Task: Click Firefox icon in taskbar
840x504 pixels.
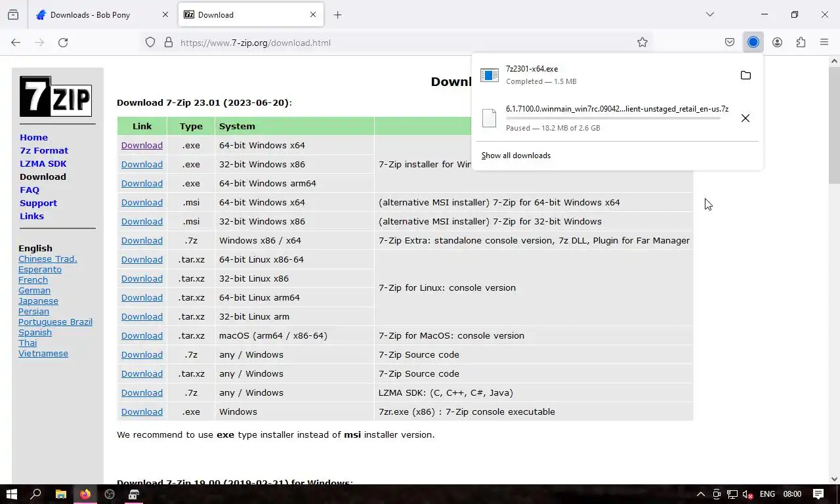Action: (85, 494)
